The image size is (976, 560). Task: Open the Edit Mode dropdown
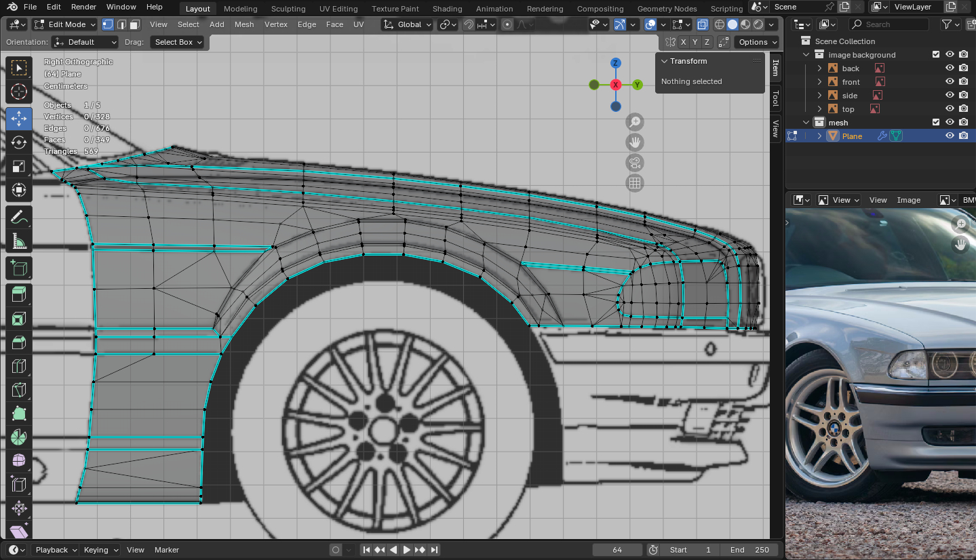point(65,24)
